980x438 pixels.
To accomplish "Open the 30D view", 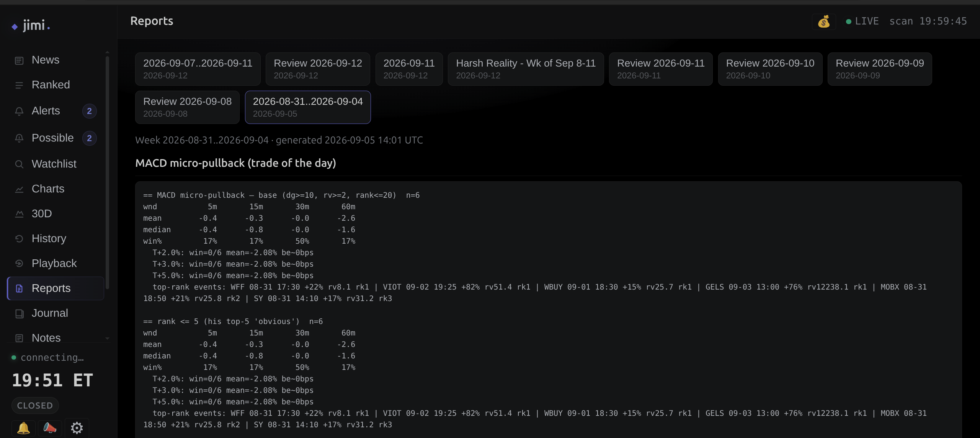I will click(x=55, y=214).
